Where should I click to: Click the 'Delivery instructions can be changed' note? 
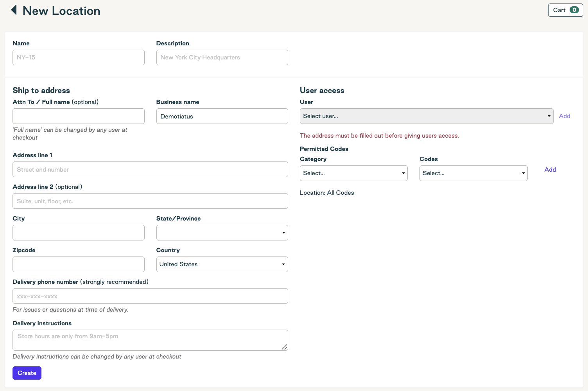coord(97,357)
